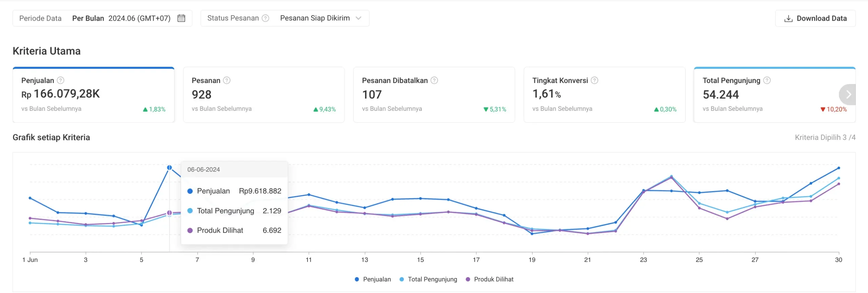
Task: Open the calendar icon in Periode Data
Action: 181,18
